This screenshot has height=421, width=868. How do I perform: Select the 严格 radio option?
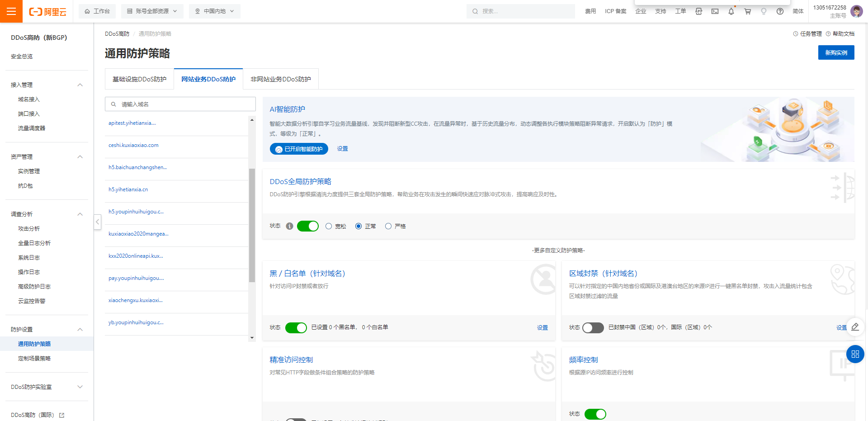coord(388,226)
